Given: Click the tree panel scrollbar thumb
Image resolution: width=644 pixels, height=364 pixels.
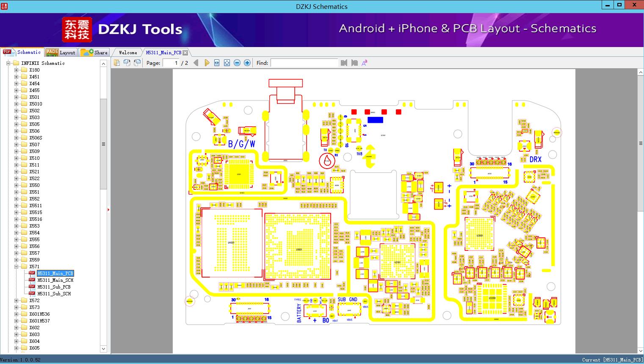Looking at the screenshot, I should pyautogui.click(x=103, y=144).
